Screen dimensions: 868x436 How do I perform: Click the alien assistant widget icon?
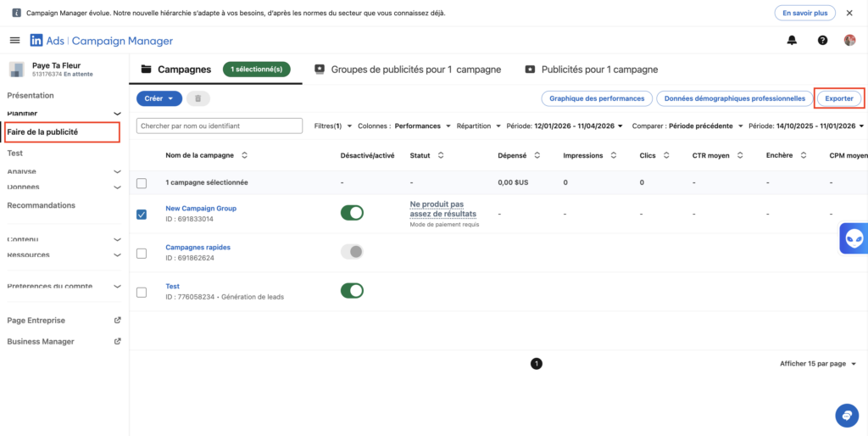[x=854, y=239]
